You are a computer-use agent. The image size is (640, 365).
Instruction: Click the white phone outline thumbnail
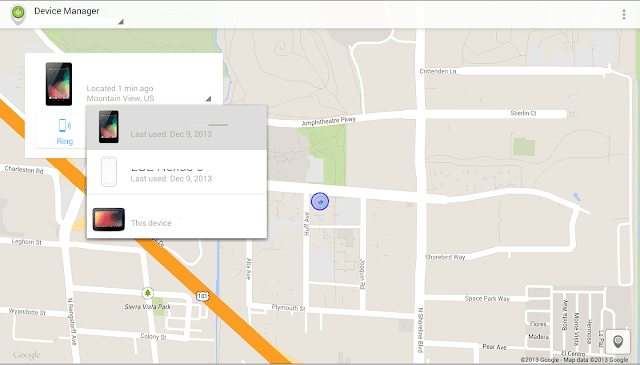click(109, 172)
